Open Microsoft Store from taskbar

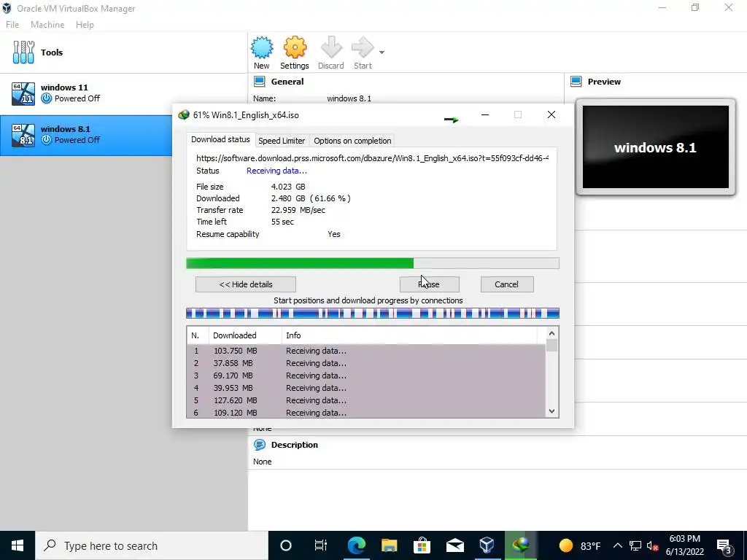422,545
